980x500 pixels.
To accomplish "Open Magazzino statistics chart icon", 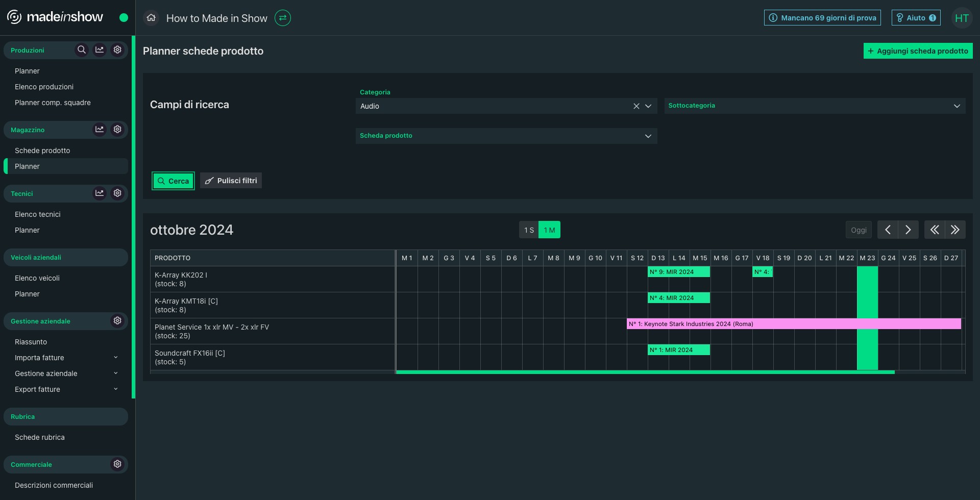I will 100,130.
